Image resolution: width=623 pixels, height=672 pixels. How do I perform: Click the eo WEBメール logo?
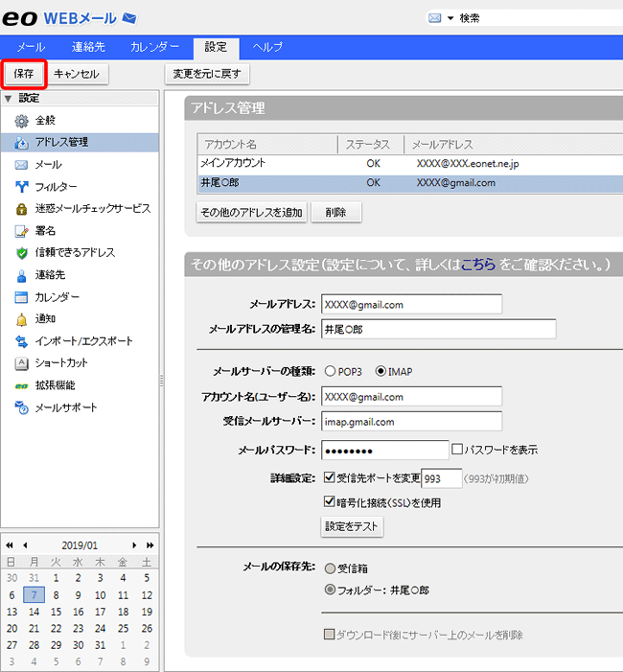point(69,18)
